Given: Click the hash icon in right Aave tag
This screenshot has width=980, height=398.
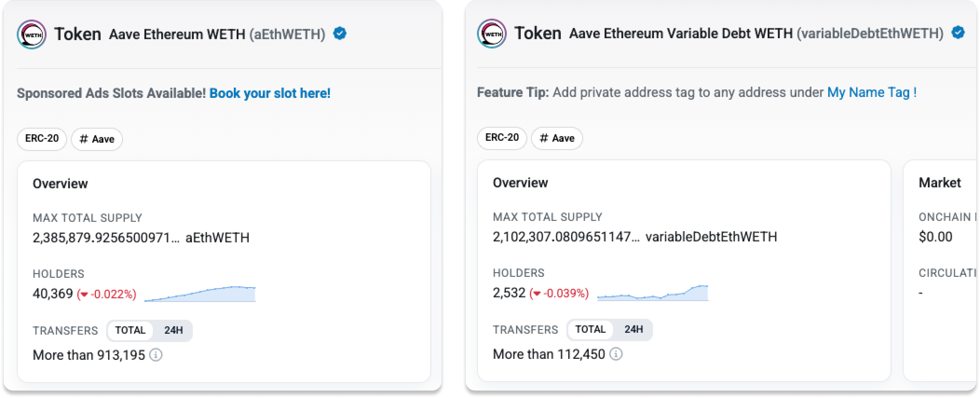Looking at the screenshot, I should coord(544,138).
